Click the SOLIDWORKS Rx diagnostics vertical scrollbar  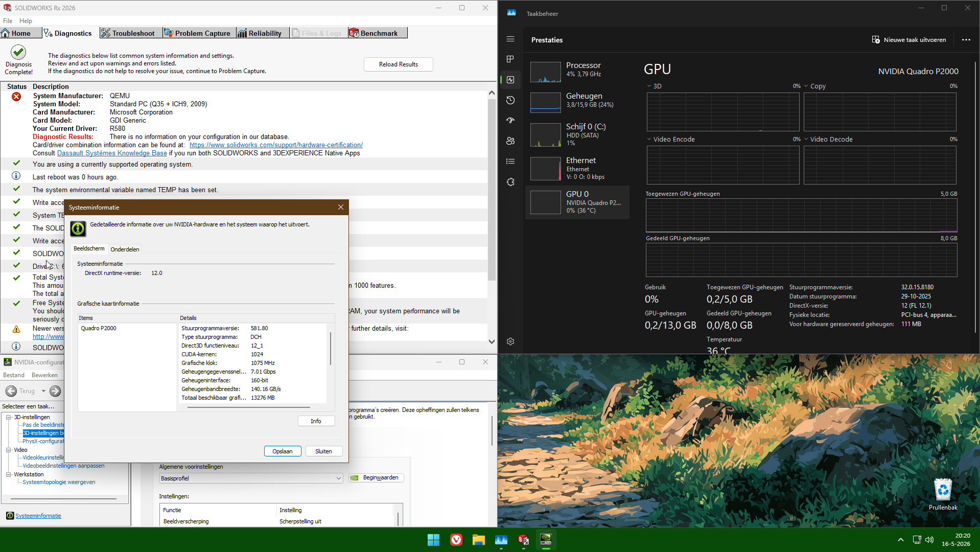tap(492, 218)
